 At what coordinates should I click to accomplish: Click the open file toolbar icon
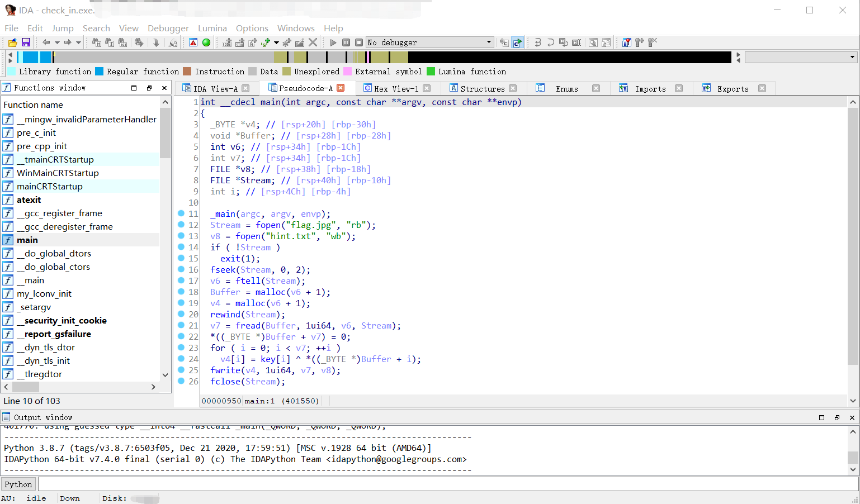tap(12, 42)
